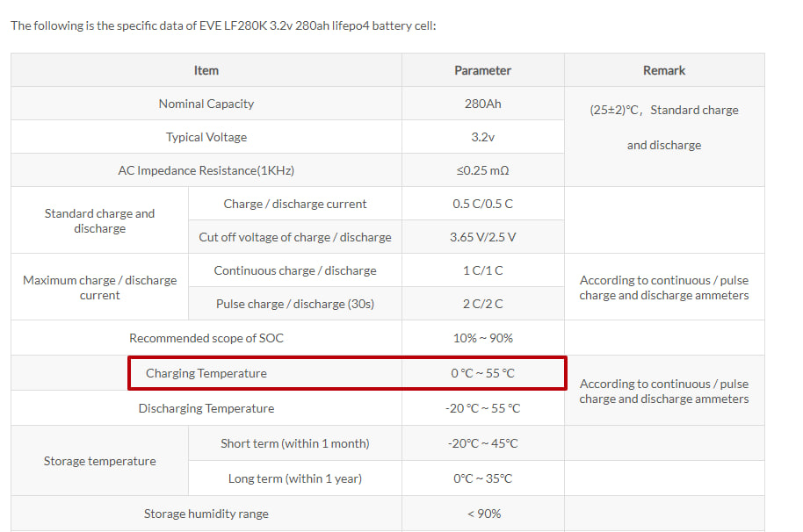
Task: Click the 3.65 V/2.5 V value
Action: pyautogui.click(x=483, y=237)
